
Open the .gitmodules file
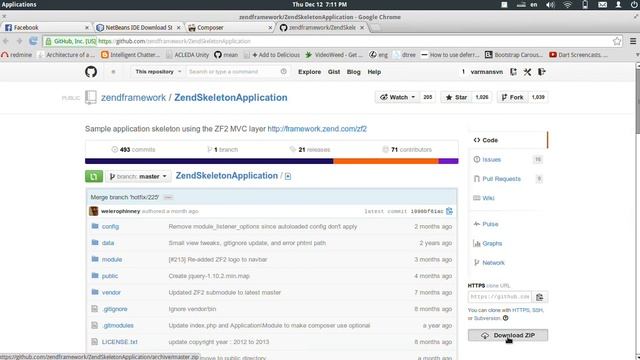(118, 326)
